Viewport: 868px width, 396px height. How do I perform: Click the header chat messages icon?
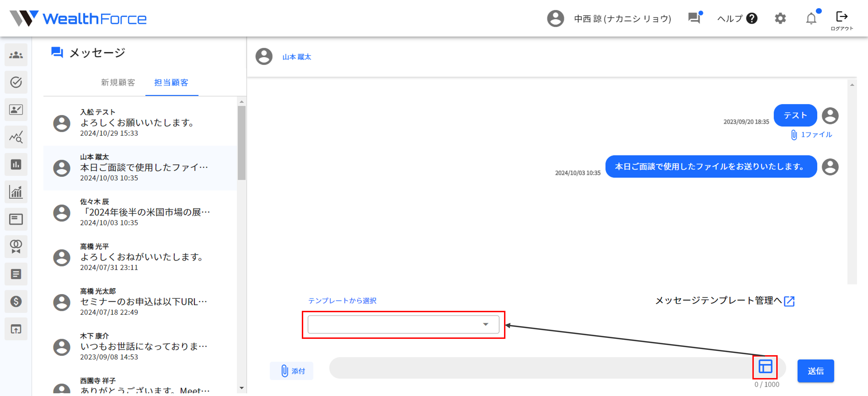coord(694,18)
